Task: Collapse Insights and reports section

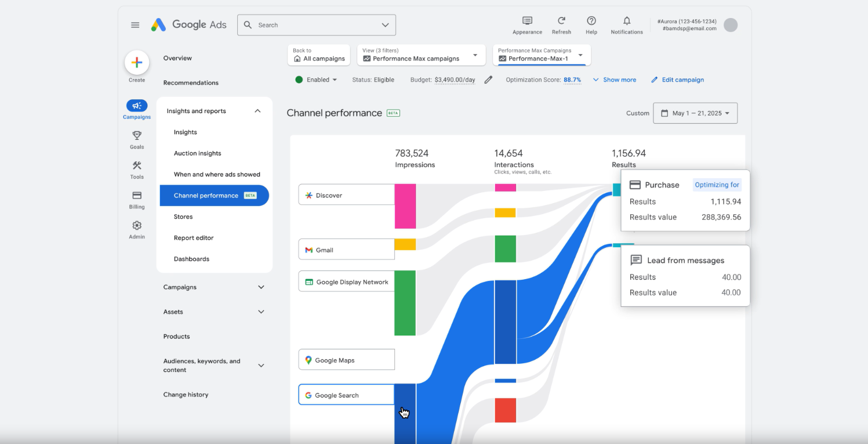Action: point(257,111)
